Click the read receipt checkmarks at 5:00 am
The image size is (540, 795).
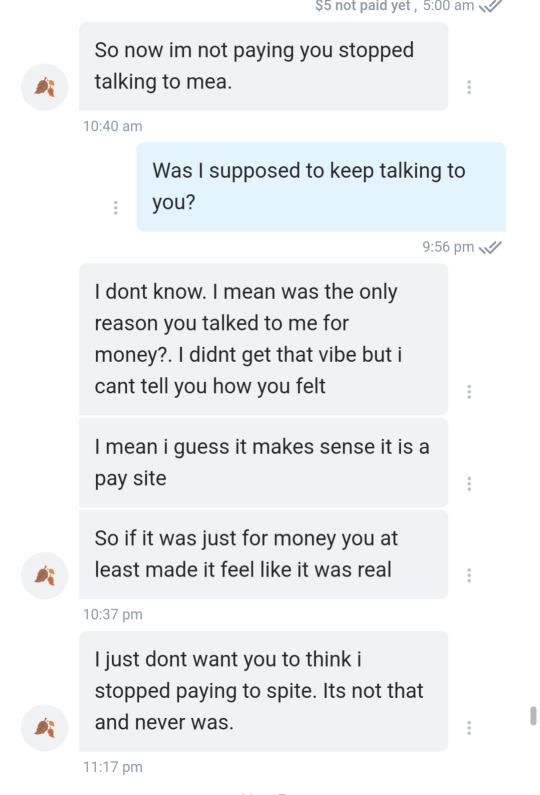coord(490,6)
